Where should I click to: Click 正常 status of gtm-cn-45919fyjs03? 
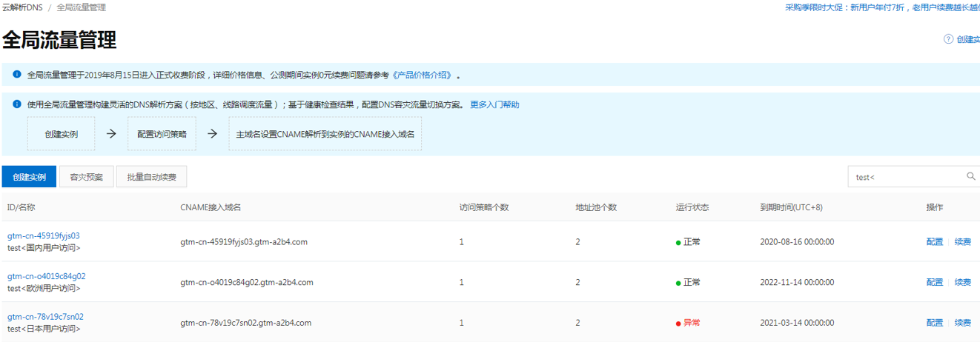[x=688, y=242]
